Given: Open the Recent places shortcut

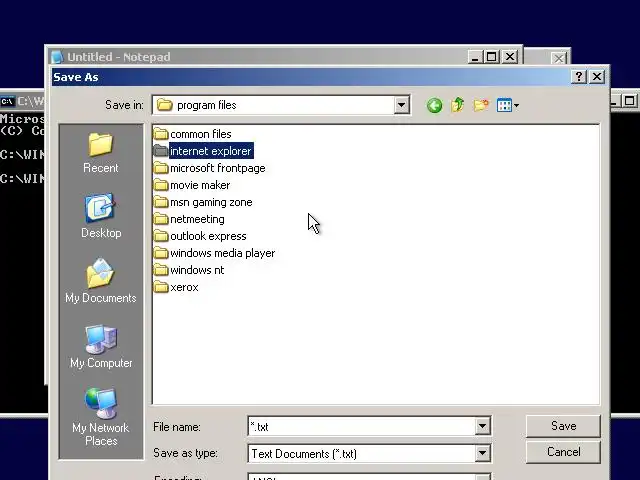Looking at the screenshot, I should 101,153.
